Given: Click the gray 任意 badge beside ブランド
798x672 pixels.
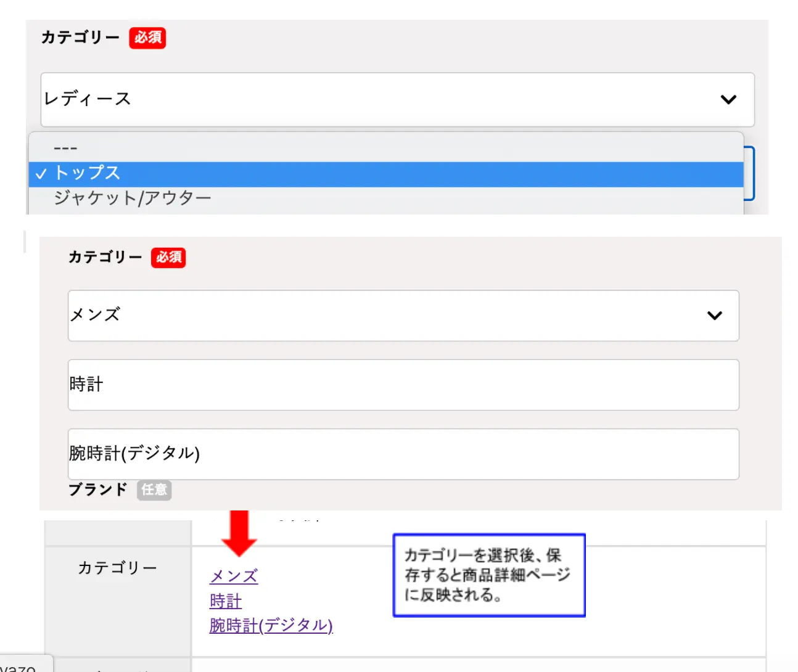Looking at the screenshot, I should [x=154, y=490].
